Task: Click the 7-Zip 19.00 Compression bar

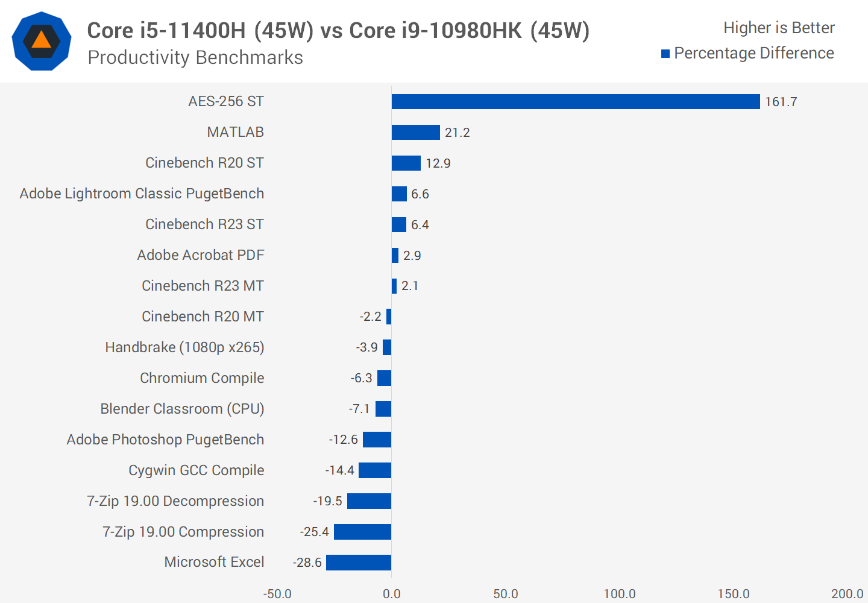Action: pos(362,532)
